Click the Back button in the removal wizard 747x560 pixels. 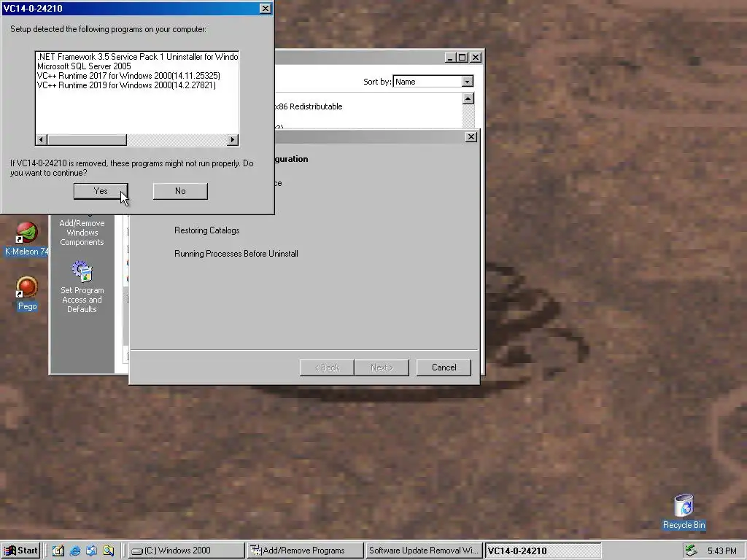tap(327, 367)
